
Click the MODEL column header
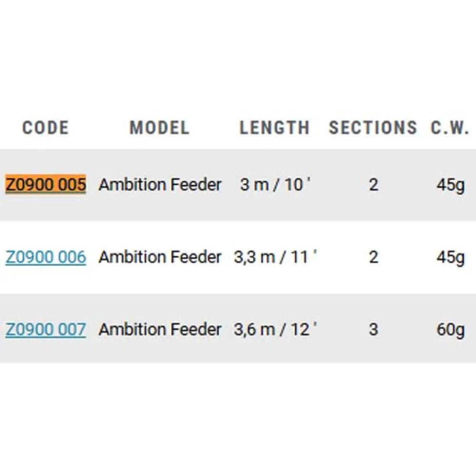click(159, 128)
